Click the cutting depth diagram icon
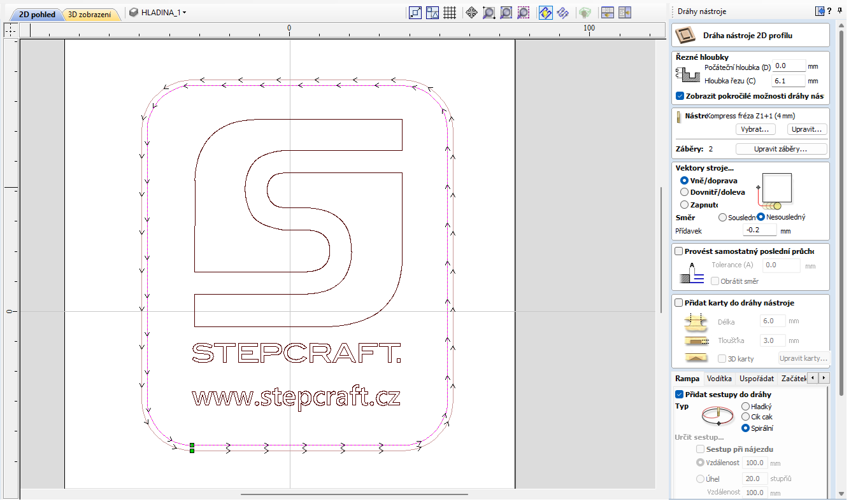The width and height of the screenshot is (849, 504). [x=687, y=75]
